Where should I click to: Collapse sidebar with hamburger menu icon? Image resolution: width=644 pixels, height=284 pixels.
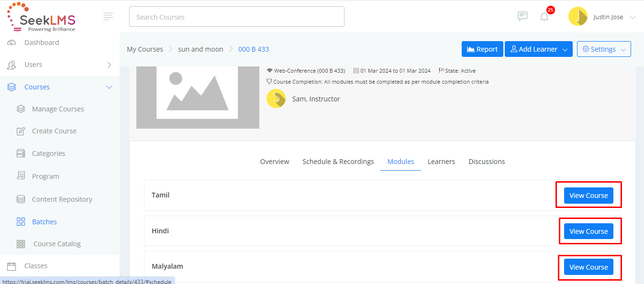pyautogui.click(x=109, y=17)
